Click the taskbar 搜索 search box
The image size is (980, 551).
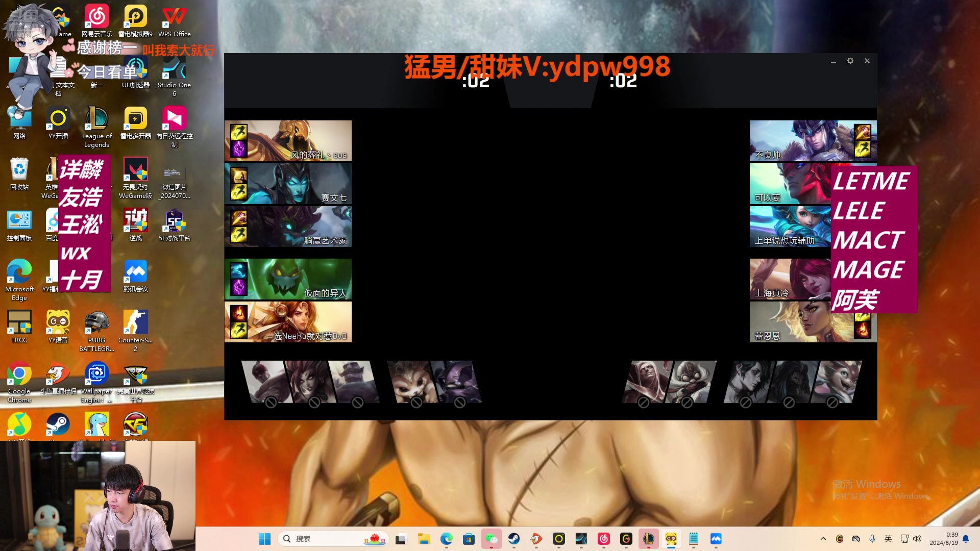(333, 539)
